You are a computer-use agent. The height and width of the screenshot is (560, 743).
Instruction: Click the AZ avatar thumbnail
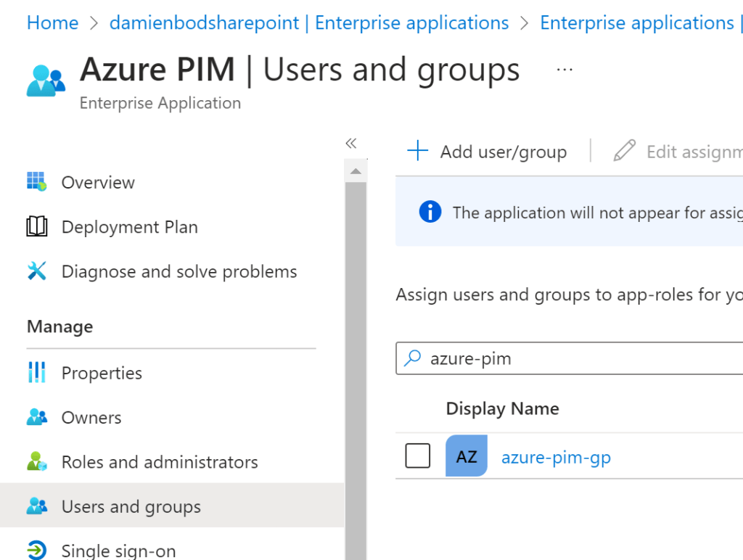[467, 456]
